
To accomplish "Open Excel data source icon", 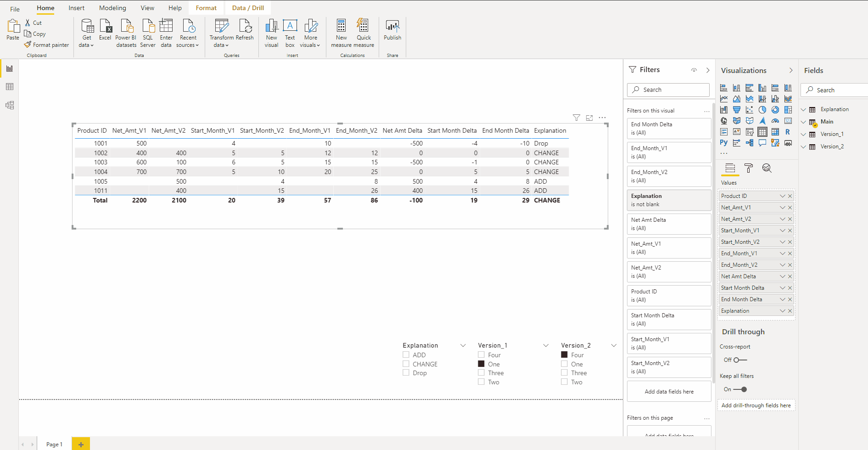I will pos(105,30).
